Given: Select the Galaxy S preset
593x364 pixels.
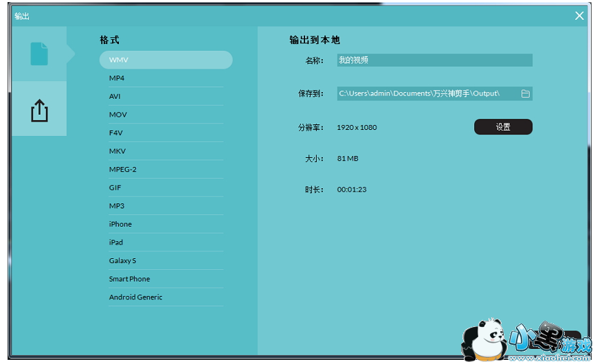Looking at the screenshot, I should click(x=166, y=260).
